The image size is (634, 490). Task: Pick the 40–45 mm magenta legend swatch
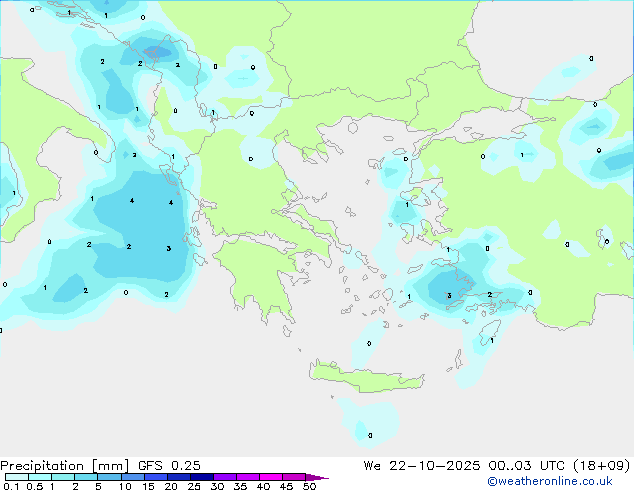(x=271, y=477)
